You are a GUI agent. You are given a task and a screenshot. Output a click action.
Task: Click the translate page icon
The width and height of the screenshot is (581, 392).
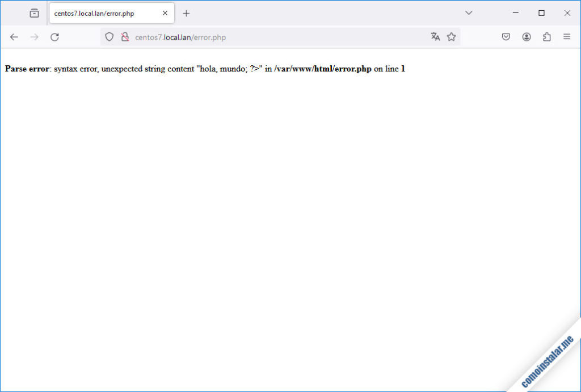tap(435, 37)
